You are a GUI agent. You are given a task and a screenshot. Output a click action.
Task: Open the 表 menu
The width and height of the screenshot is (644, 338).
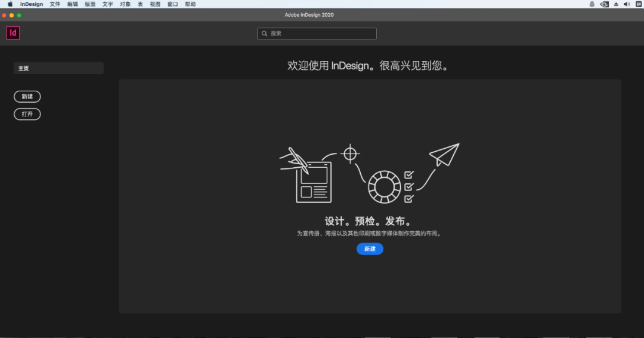[140, 4]
